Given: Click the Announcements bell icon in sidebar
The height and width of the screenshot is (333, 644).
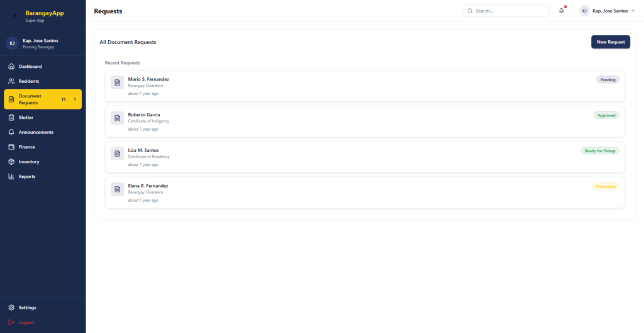Looking at the screenshot, I should click(11, 133).
